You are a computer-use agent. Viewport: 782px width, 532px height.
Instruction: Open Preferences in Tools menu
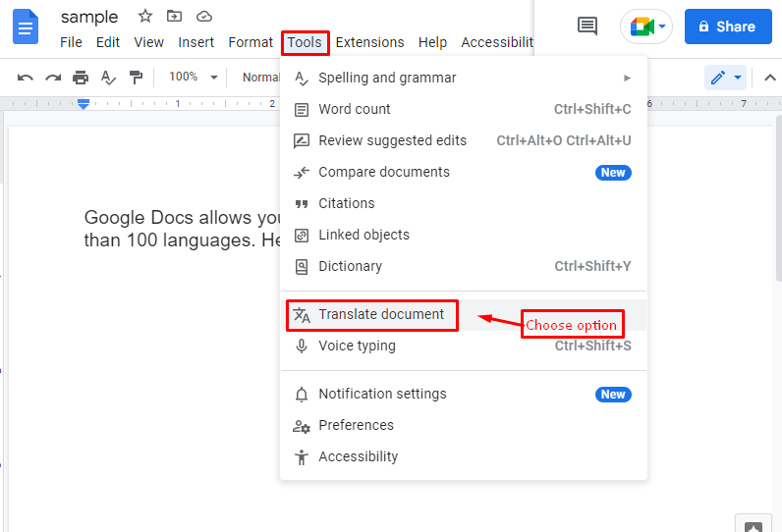(464, 425)
